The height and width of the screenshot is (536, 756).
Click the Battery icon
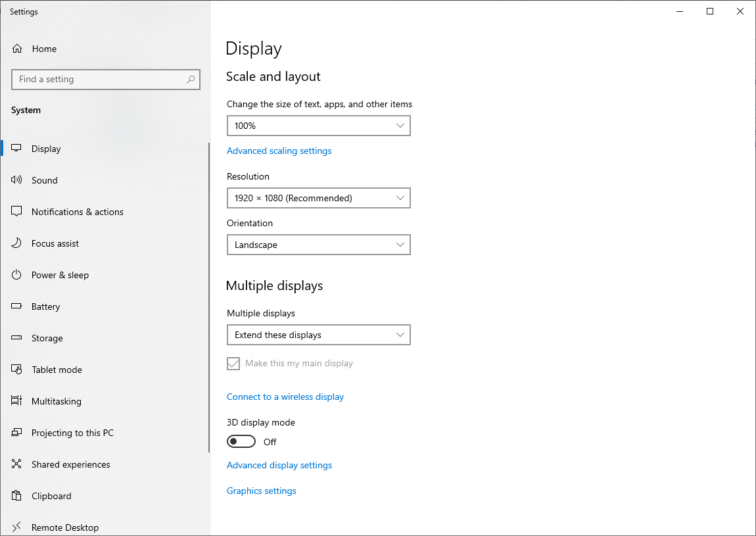(x=16, y=306)
